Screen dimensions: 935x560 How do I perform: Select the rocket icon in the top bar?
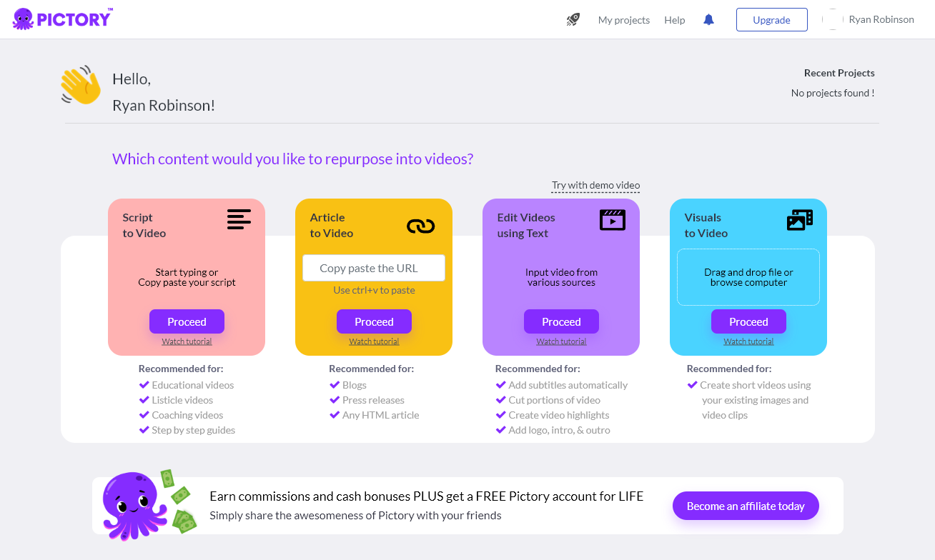[572, 19]
